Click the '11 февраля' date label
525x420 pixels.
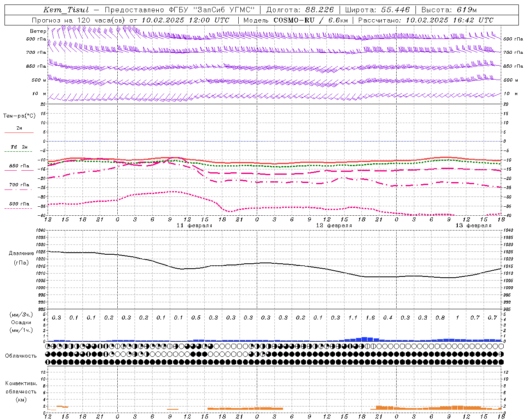(194, 226)
